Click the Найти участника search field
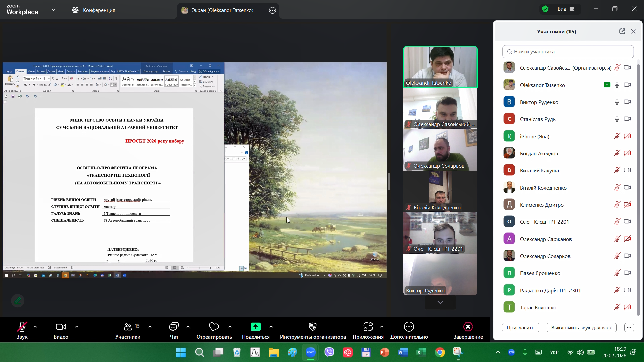 568,52
